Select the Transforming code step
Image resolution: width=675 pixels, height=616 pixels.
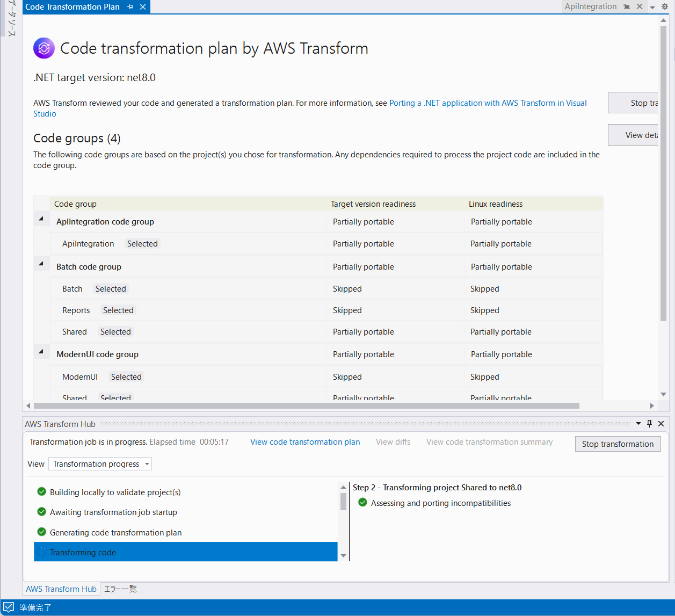[186, 552]
